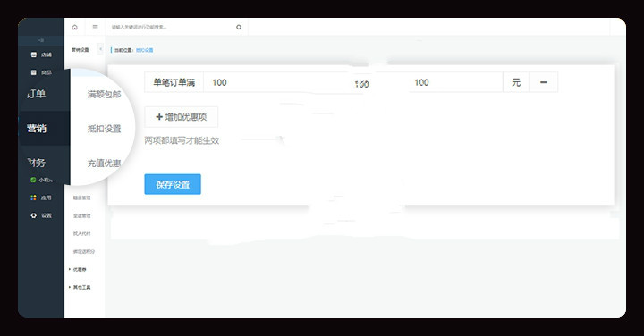Collapse the submenu with the chevron arrow
The width and height of the screenshot is (644, 336).
coord(100,49)
